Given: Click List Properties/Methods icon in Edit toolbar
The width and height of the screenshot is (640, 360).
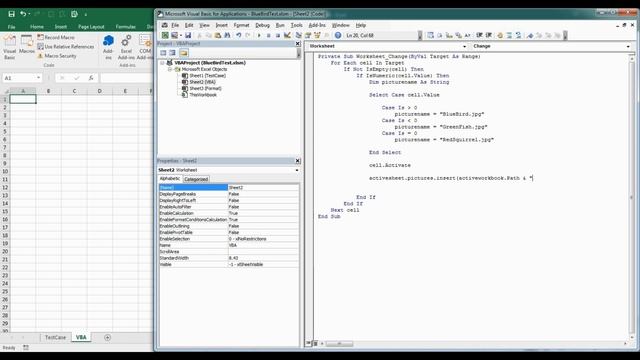Looking at the screenshot, I should tap(430, 36).
